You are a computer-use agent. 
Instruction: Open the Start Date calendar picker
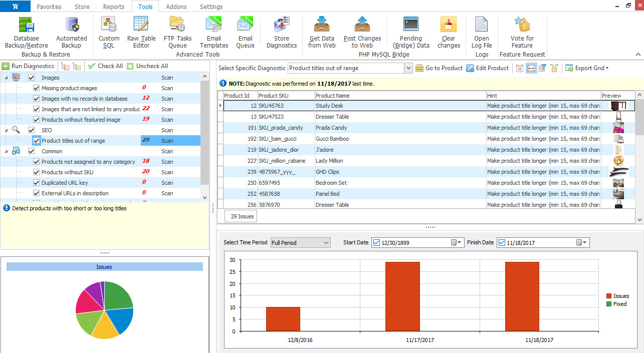coord(456,243)
